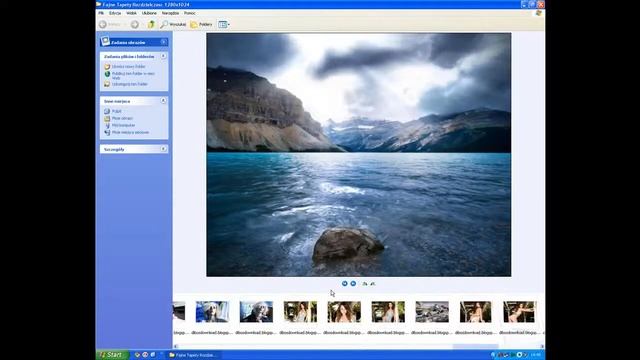
Task: Open Moje obrazy link
Action: (118, 118)
